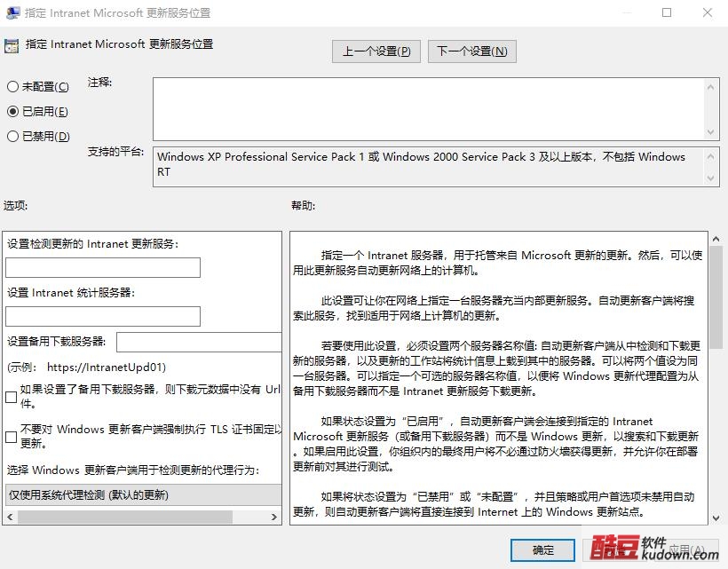Click the options pane left scroll arrow
The image size is (728, 569).
11,517
